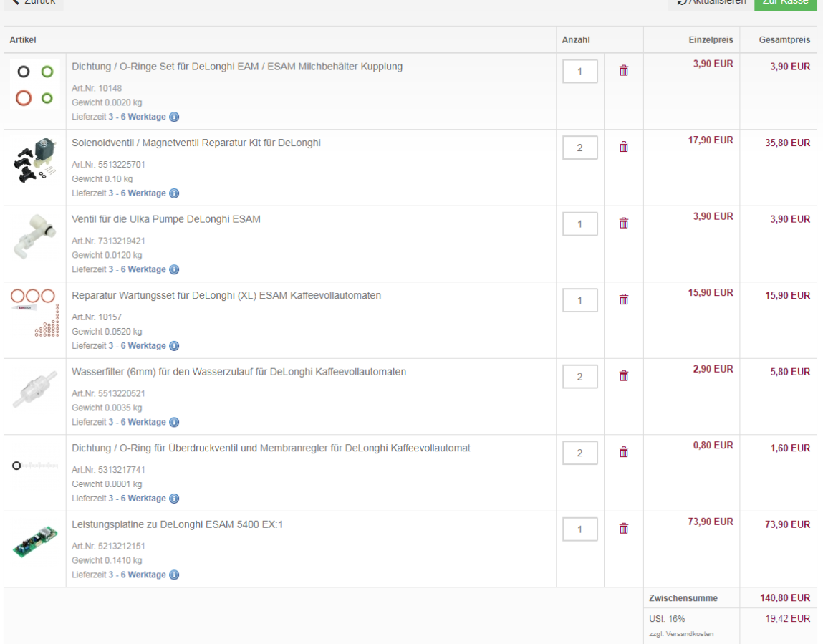Show delivery info for Leistungsplatine item

[x=174, y=575]
